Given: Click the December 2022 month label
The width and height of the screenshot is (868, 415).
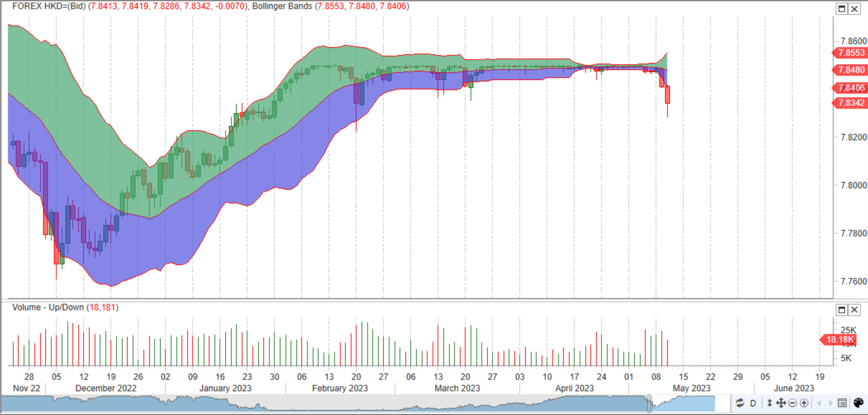Looking at the screenshot, I should tap(106, 388).
